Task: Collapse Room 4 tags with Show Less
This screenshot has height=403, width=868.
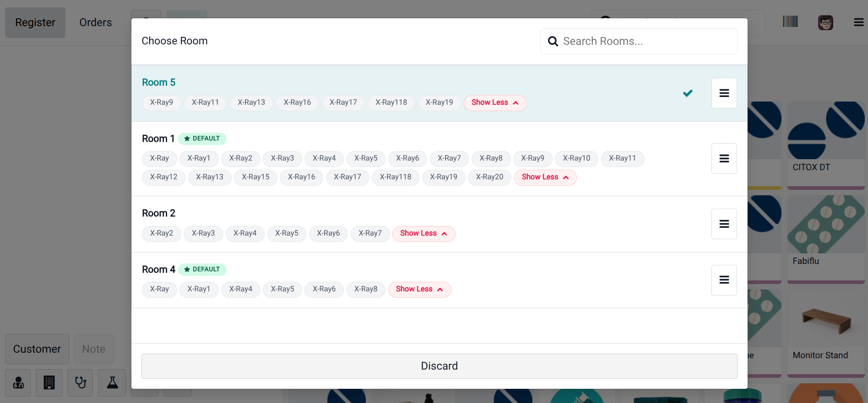Action: point(419,290)
